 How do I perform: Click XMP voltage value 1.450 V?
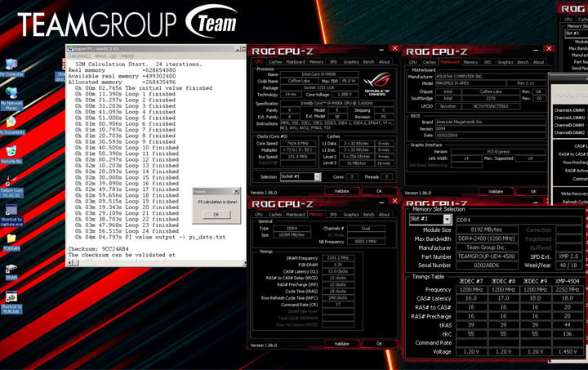[x=567, y=352]
